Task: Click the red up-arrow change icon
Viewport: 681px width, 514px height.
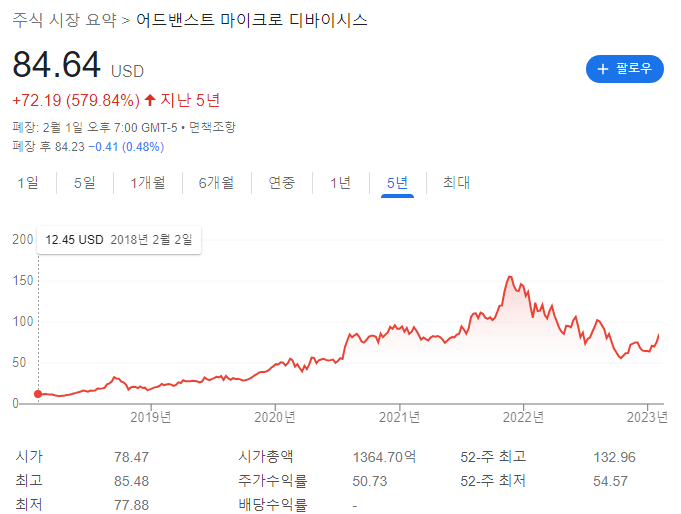Action: [x=150, y=100]
